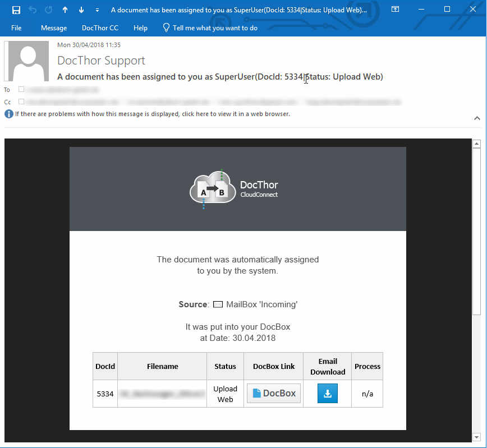This screenshot has height=448, width=487.
Task: Click the email subject line text
Action: [220, 77]
